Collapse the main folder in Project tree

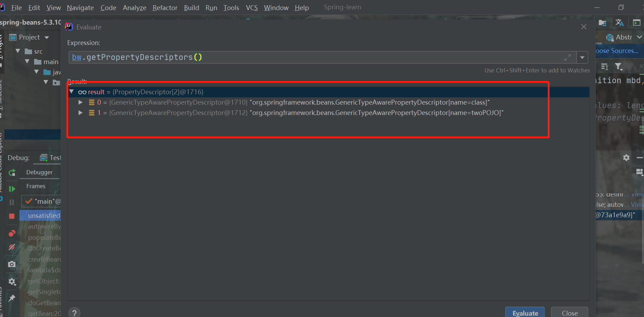tap(27, 62)
